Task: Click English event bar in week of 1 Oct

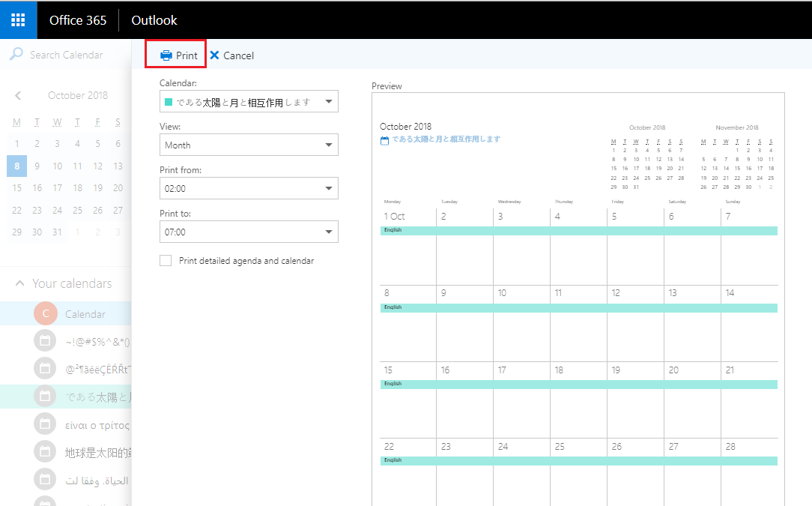Action: pos(578,231)
